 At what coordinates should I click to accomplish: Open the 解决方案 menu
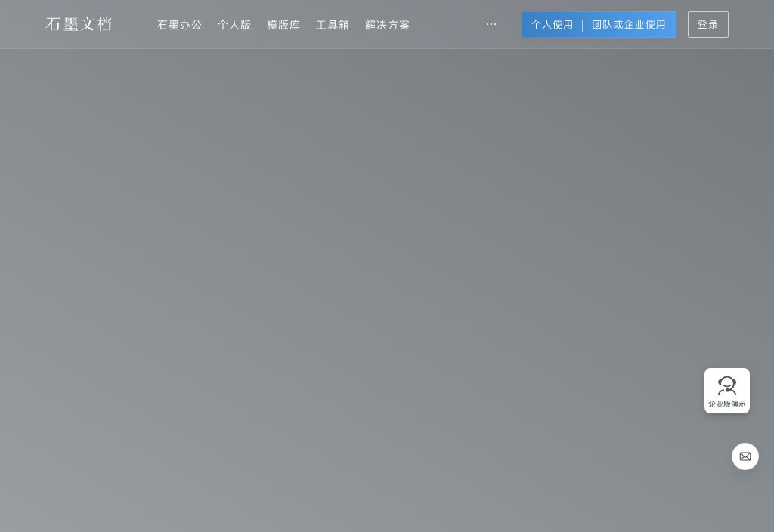click(x=388, y=25)
